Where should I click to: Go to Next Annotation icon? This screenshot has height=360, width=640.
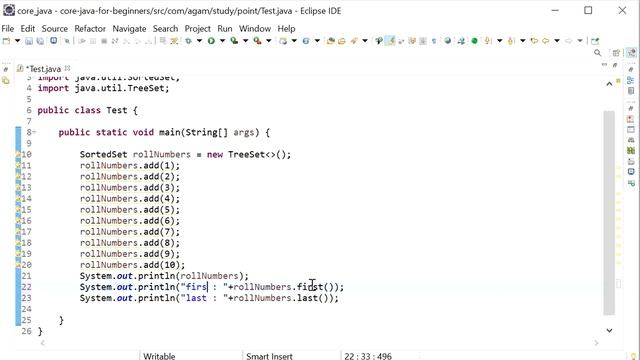point(488,41)
